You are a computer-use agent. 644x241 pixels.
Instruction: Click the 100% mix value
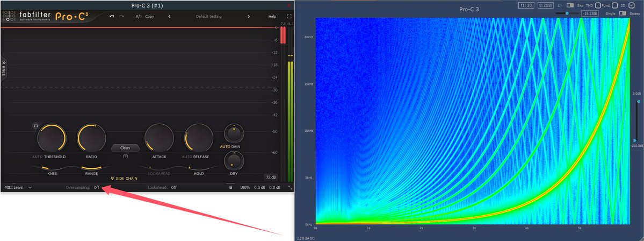pos(245,188)
